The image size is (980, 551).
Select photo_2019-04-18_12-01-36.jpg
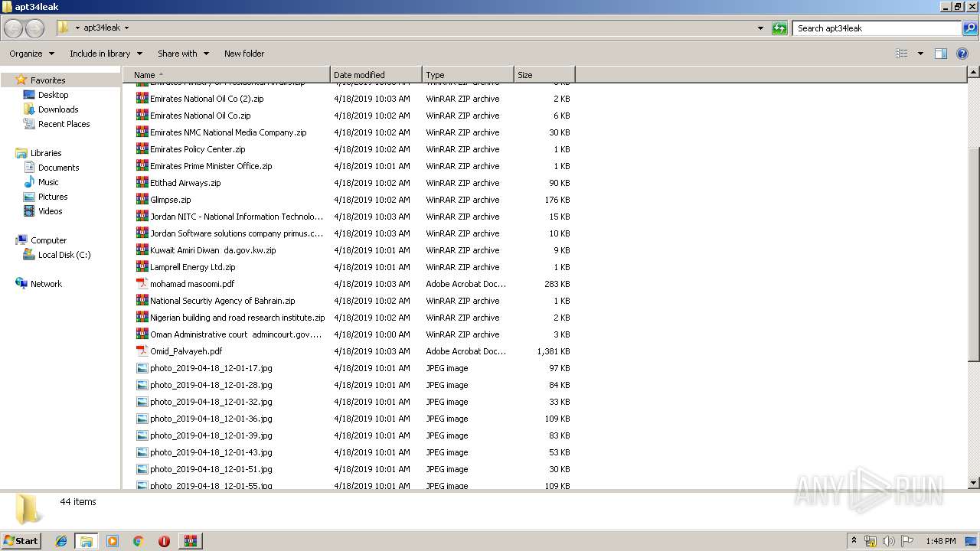coord(211,419)
